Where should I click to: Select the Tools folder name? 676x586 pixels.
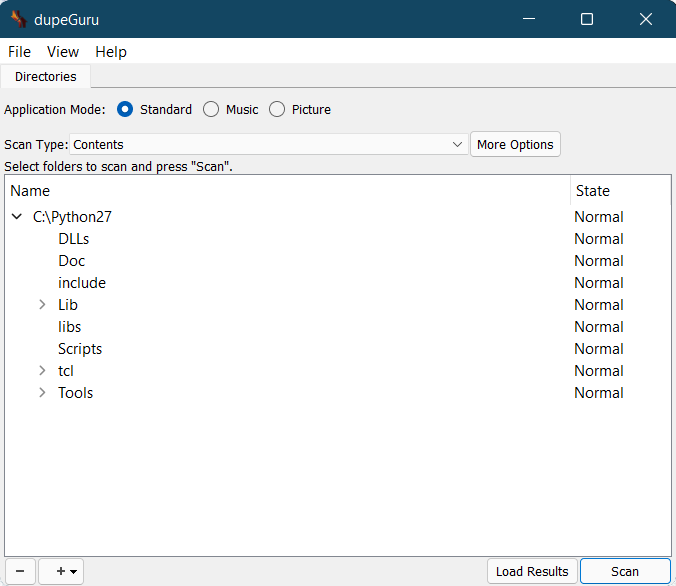pos(75,393)
